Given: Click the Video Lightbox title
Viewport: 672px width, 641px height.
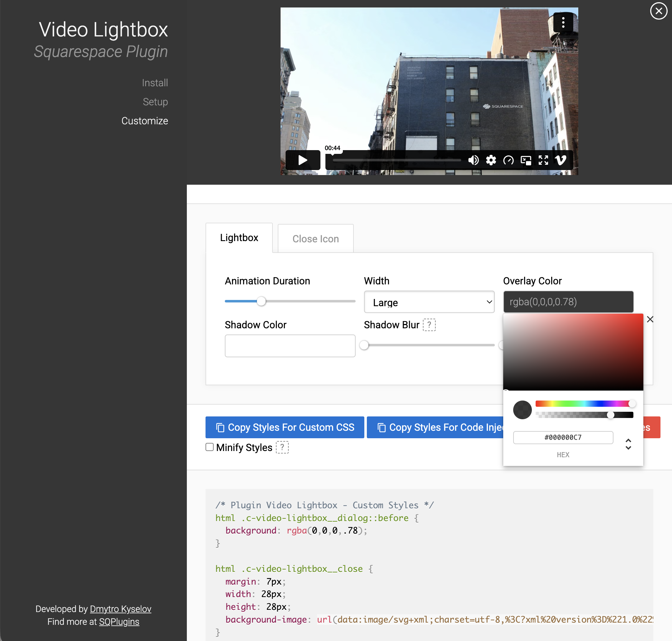Looking at the screenshot, I should coord(103,29).
